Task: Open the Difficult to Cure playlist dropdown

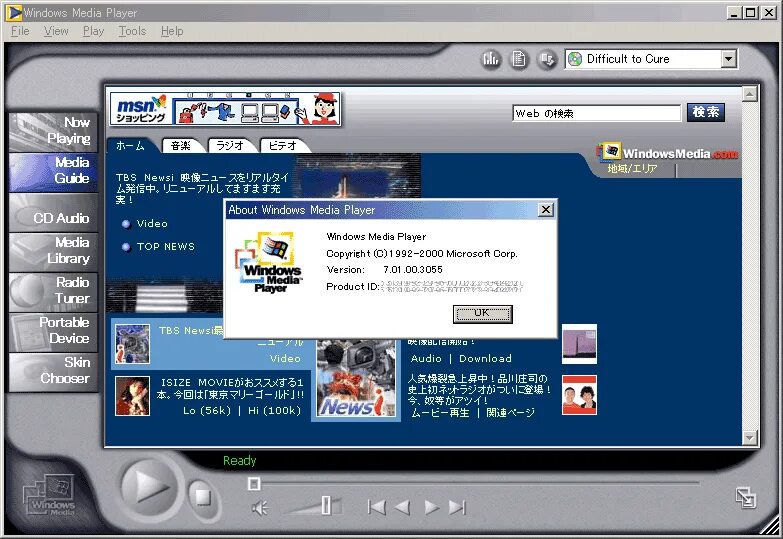Action: click(x=729, y=59)
